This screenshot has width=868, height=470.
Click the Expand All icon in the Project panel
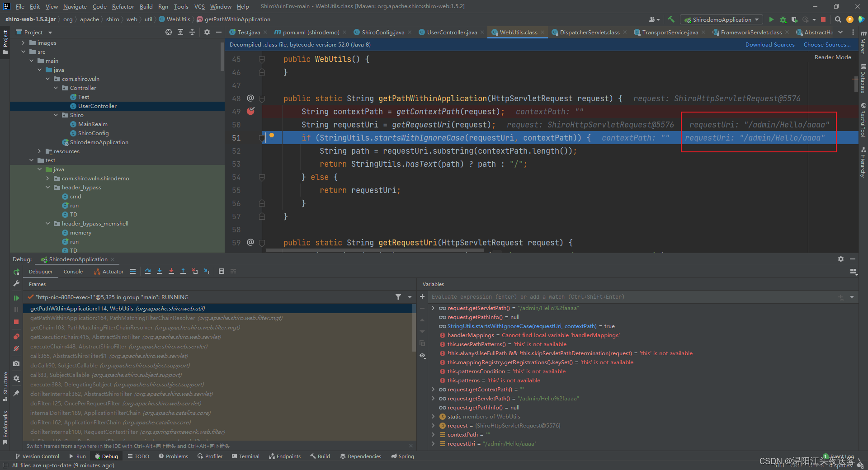(180, 32)
